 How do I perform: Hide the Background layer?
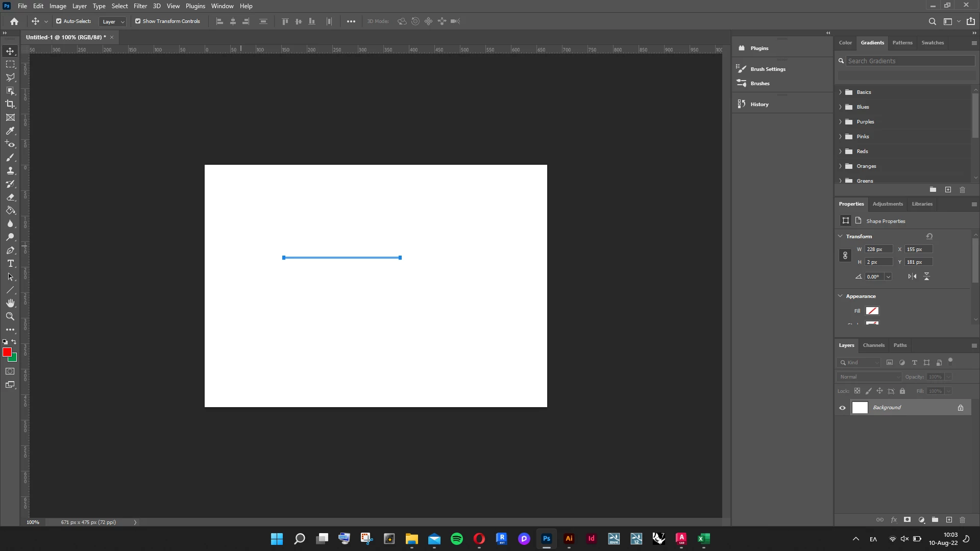842,408
